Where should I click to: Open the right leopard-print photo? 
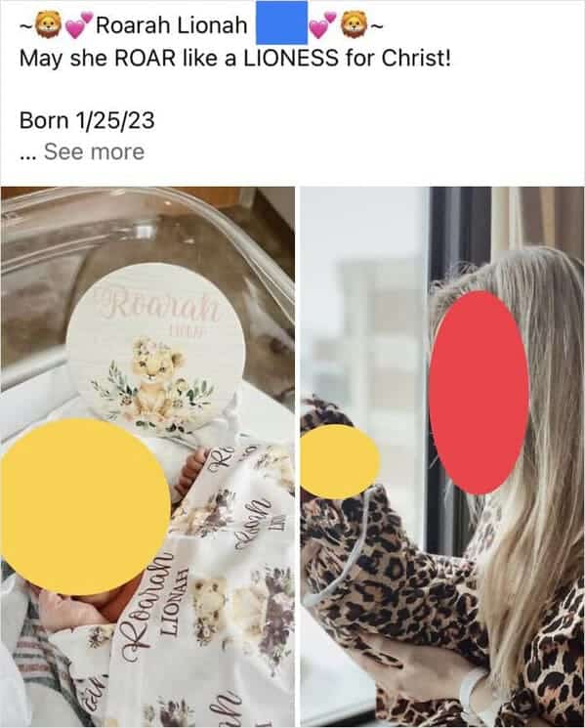tap(442, 457)
